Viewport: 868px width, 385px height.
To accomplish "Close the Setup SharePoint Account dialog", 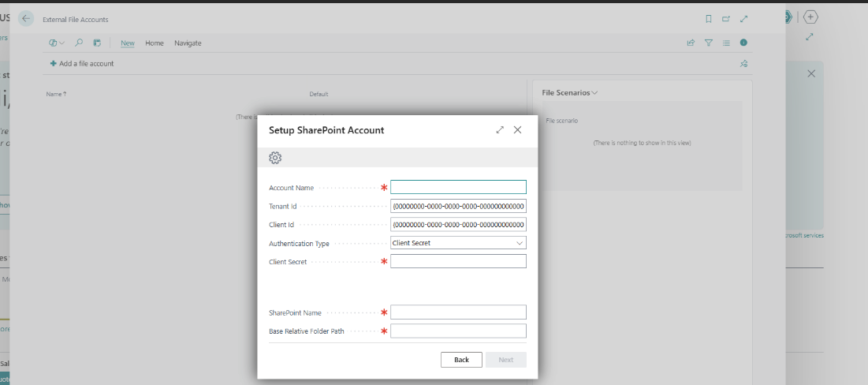I will pyautogui.click(x=518, y=129).
